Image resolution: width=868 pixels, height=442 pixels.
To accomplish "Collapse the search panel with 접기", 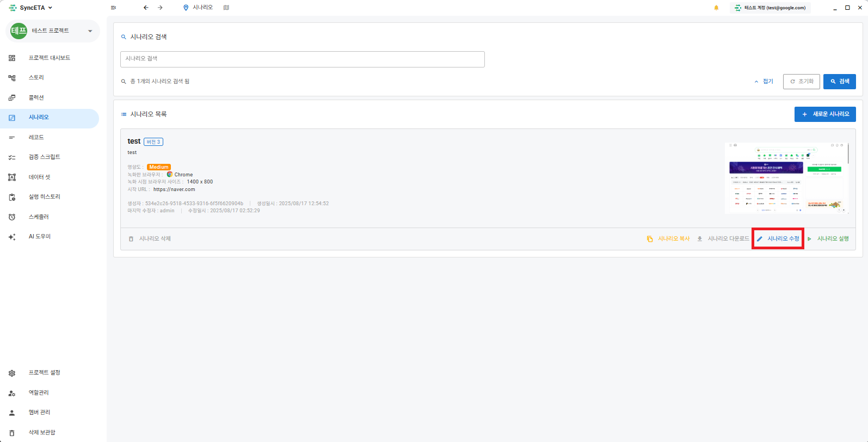I will click(764, 82).
